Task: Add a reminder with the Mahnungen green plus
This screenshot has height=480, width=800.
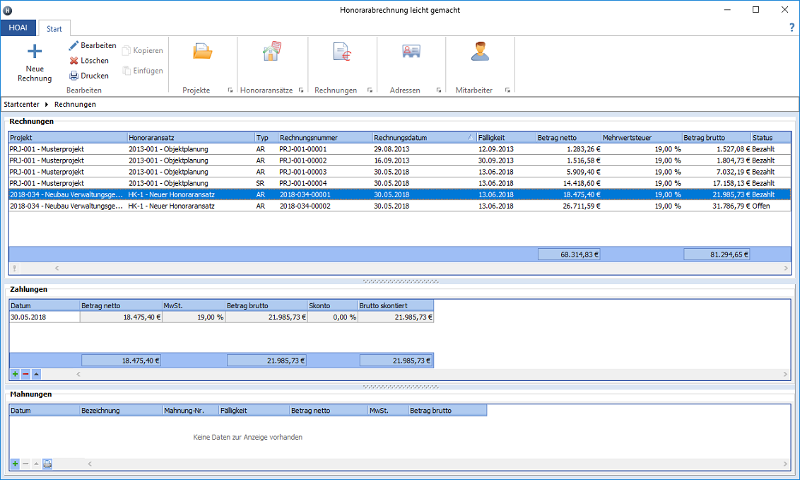Action: 15,464
